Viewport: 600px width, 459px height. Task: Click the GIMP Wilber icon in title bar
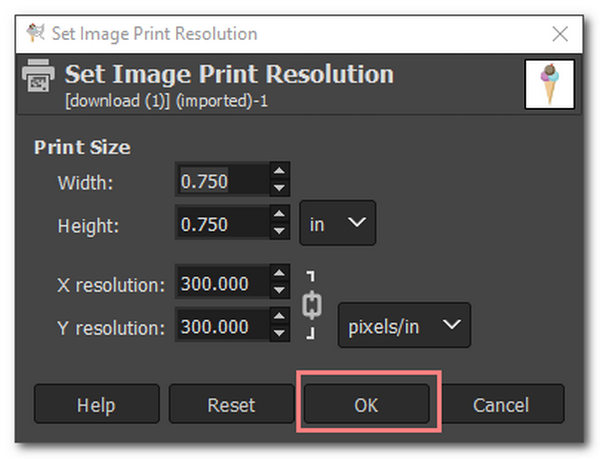pos(36,33)
